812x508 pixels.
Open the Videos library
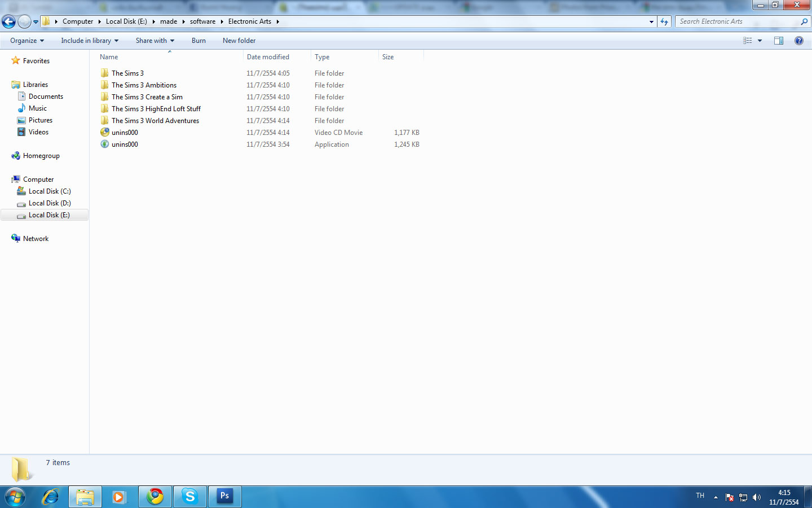38,132
